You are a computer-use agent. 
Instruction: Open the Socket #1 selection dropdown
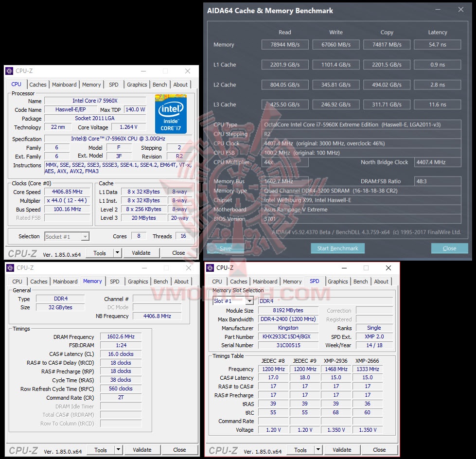(x=67, y=236)
